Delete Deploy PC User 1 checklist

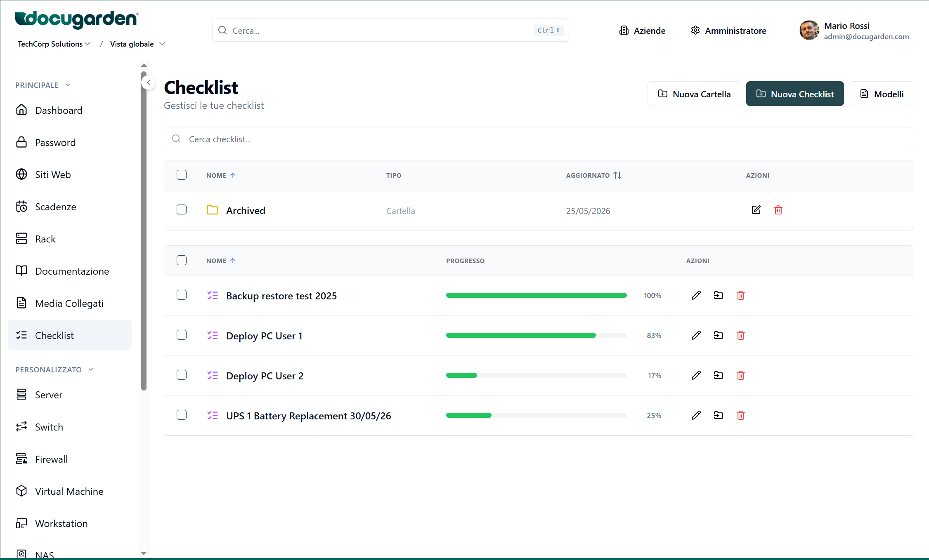[x=741, y=335]
